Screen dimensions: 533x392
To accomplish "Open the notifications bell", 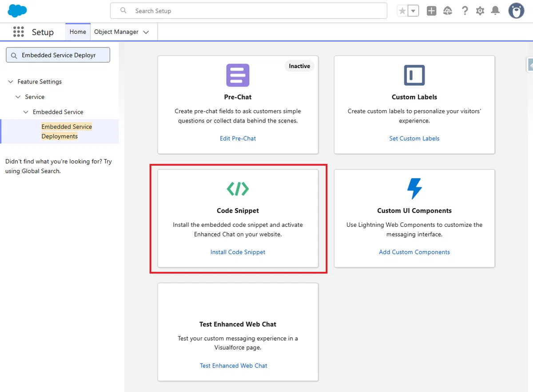I will 495,11.
